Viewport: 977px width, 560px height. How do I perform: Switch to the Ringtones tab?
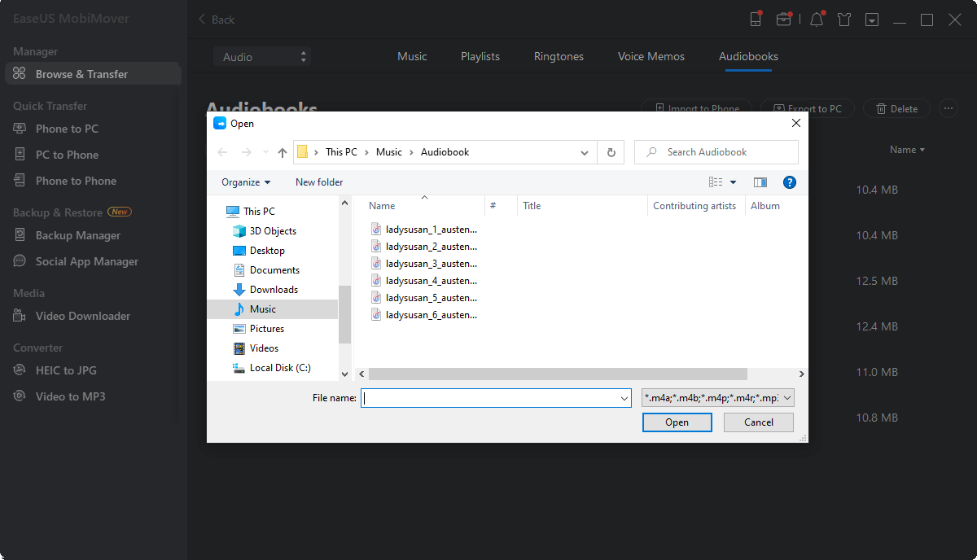pos(559,57)
